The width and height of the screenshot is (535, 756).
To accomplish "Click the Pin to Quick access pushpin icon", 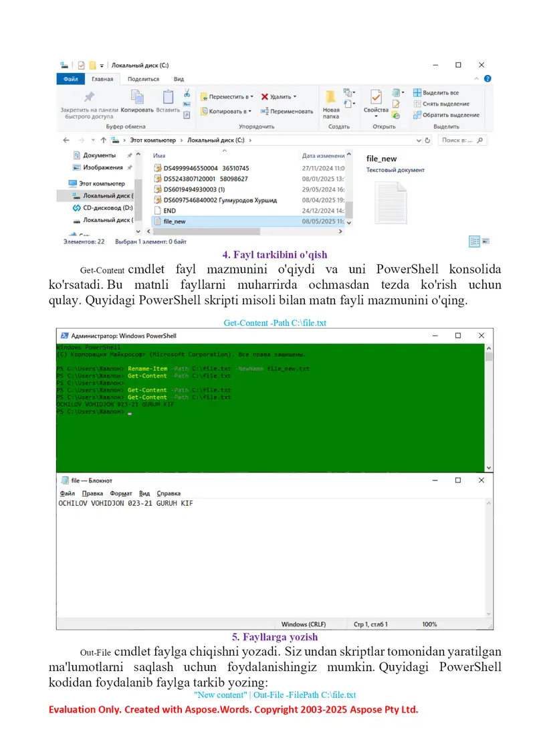I will (x=89, y=97).
